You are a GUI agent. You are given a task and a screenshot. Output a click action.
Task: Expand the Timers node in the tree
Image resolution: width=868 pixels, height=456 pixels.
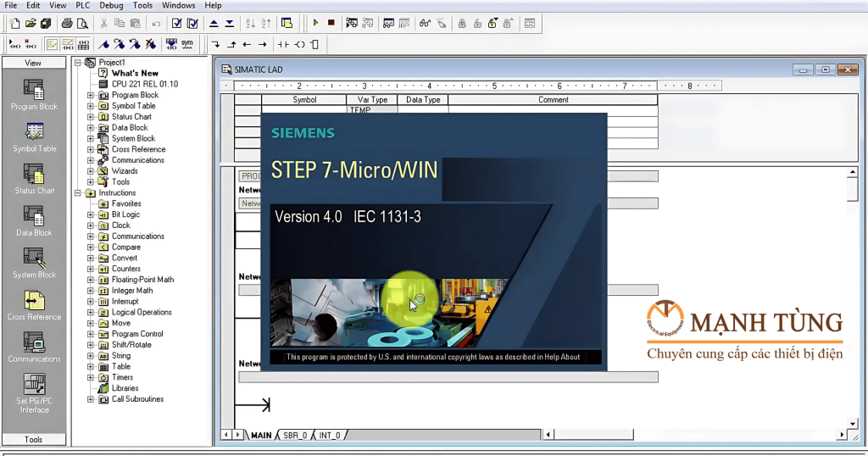(x=91, y=378)
